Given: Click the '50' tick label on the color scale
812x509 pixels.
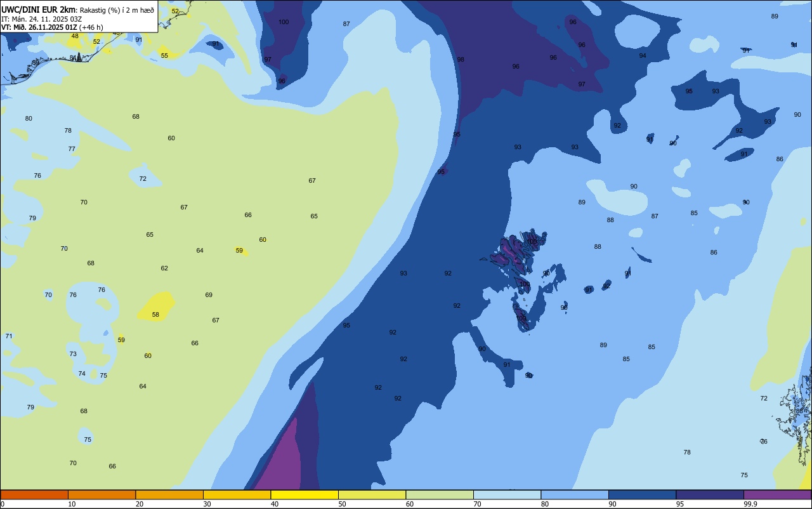Looking at the screenshot, I should pos(343,504).
